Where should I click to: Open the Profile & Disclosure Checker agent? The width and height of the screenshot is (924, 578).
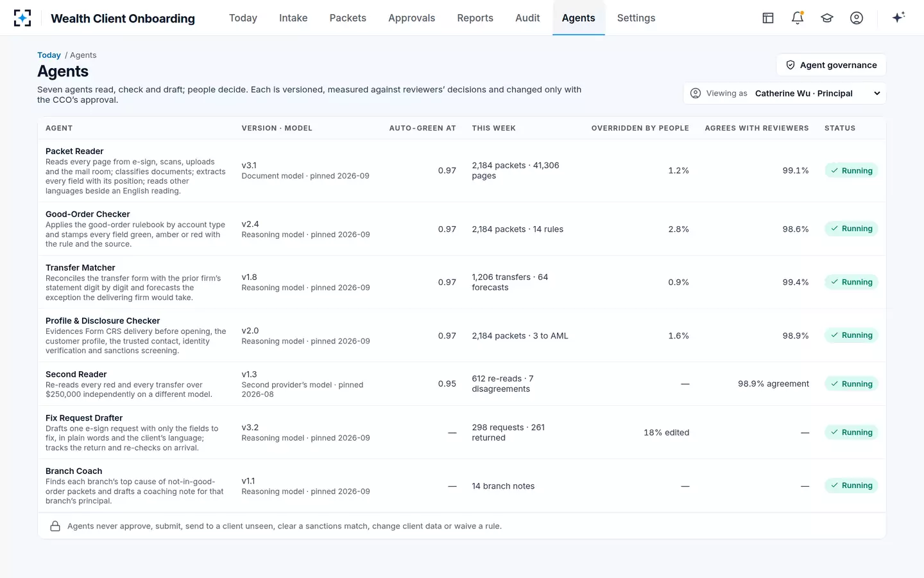[x=103, y=320]
